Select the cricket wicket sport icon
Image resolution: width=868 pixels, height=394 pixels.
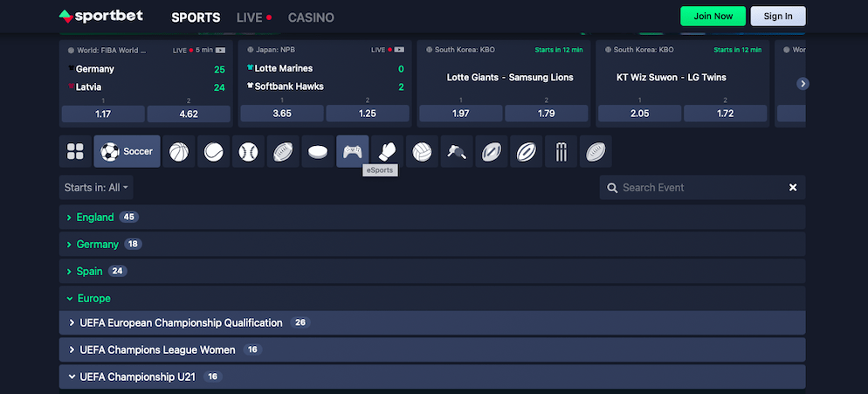(x=561, y=151)
